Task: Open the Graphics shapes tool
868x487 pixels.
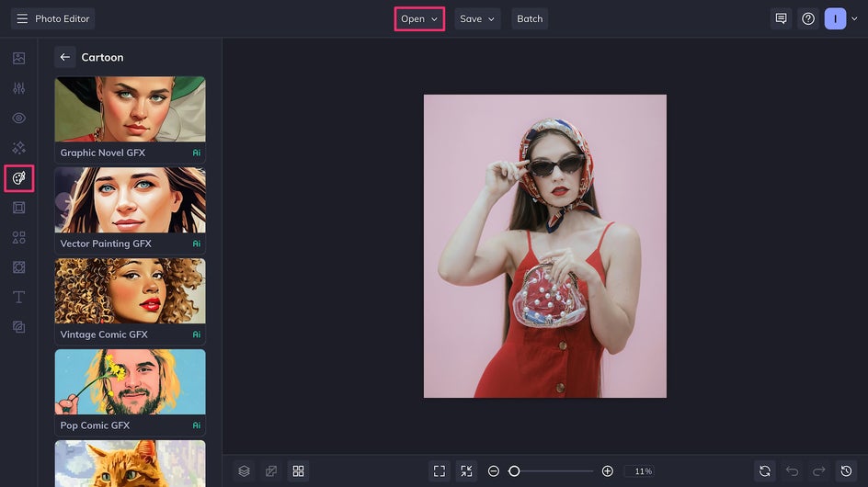Action: pos(18,237)
